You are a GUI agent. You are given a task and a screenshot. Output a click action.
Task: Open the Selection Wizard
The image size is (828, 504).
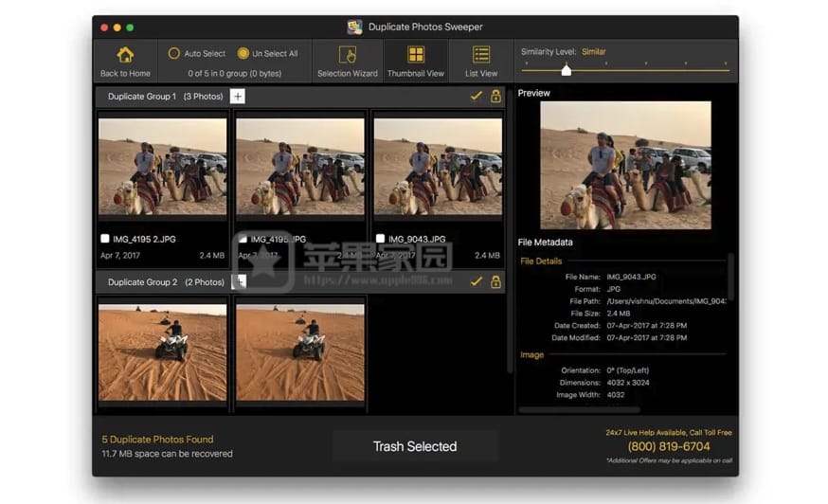coord(348,62)
